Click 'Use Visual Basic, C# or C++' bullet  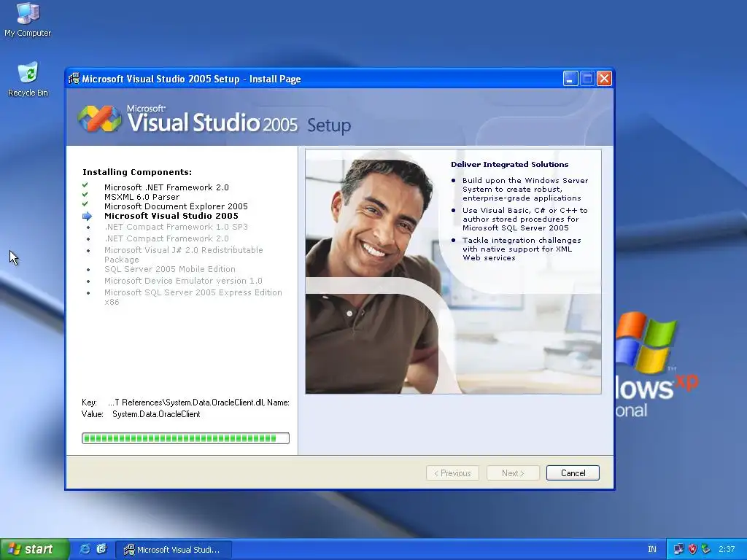coord(525,219)
